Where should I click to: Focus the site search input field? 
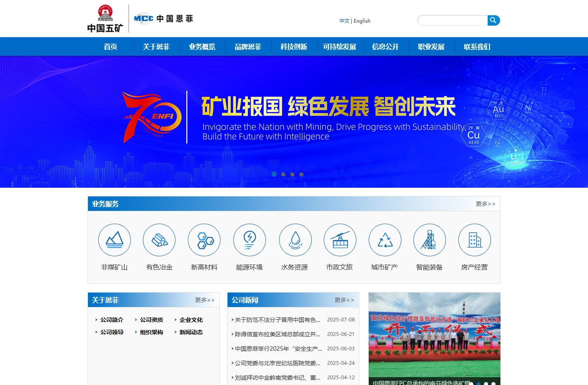[453, 20]
